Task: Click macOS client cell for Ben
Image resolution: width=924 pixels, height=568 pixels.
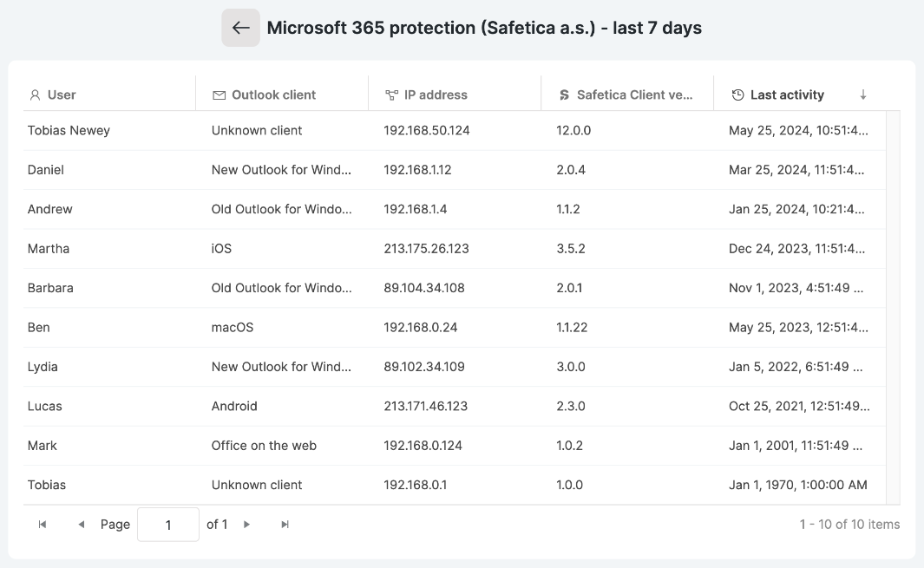Action: click(233, 328)
